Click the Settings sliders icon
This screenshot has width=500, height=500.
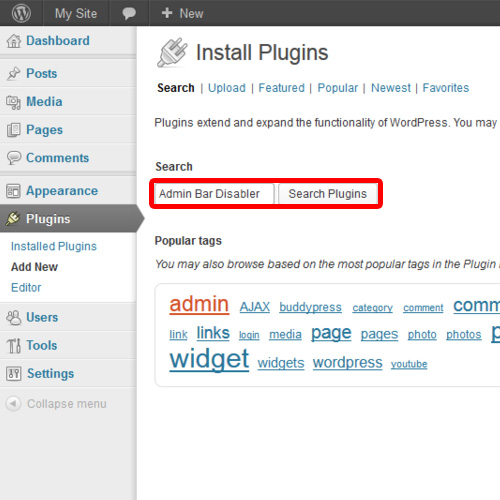[x=14, y=374]
